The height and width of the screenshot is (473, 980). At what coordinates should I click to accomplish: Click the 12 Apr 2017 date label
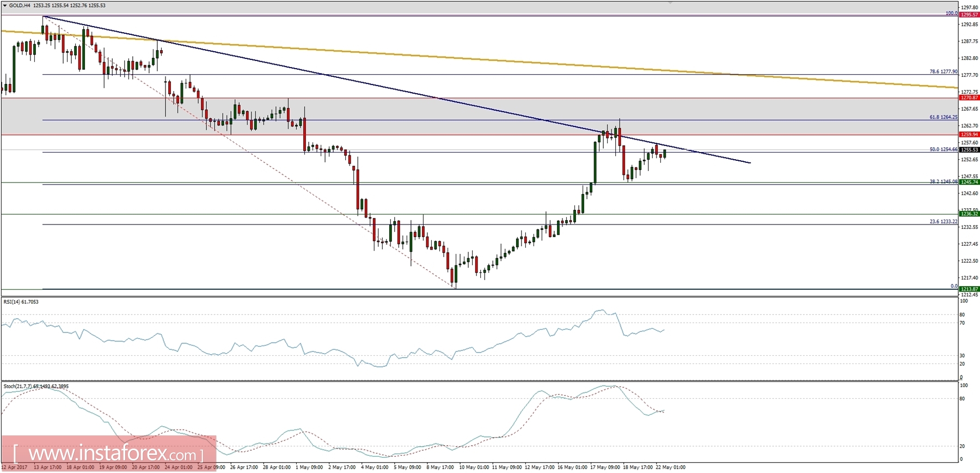point(14,467)
